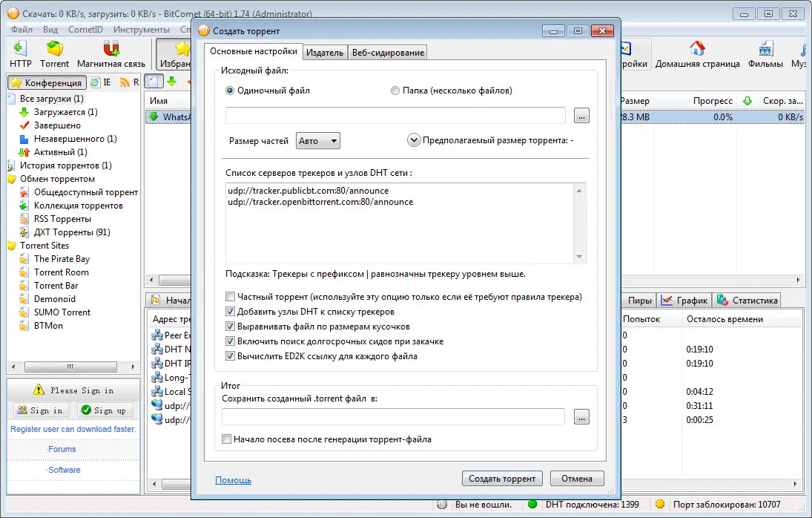Open the CometID menu
Screen dimensions: 812x518
pyautogui.click(x=85, y=30)
